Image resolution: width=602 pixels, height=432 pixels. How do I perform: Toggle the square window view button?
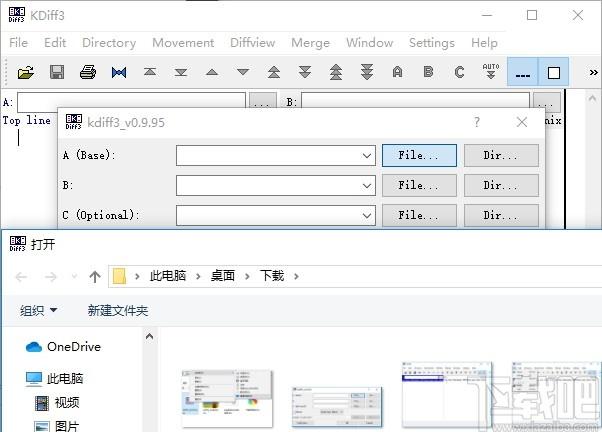click(553, 72)
